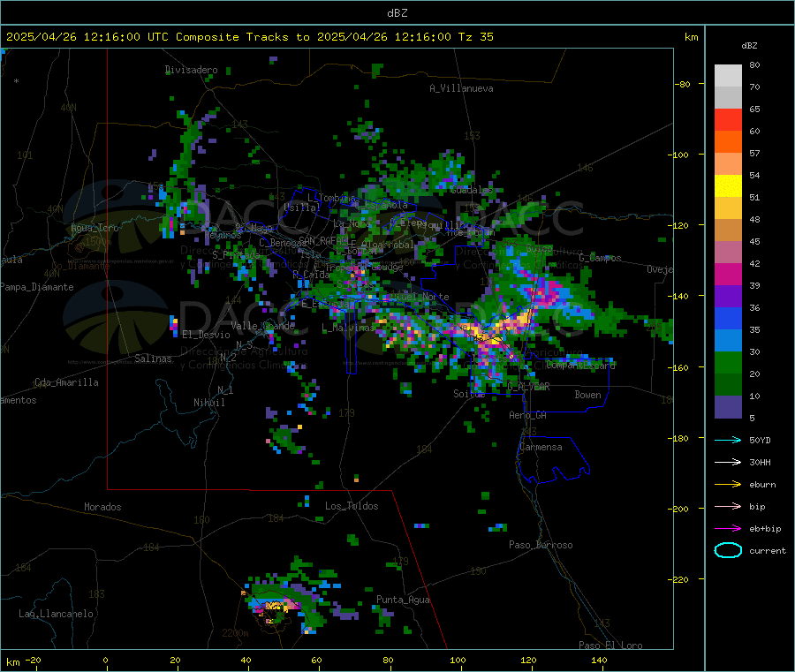This screenshot has width=795, height=672.
Task: Pick the light gray 70-80 dBZ swatch
Action: pyautogui.click(x=728, y=76)
